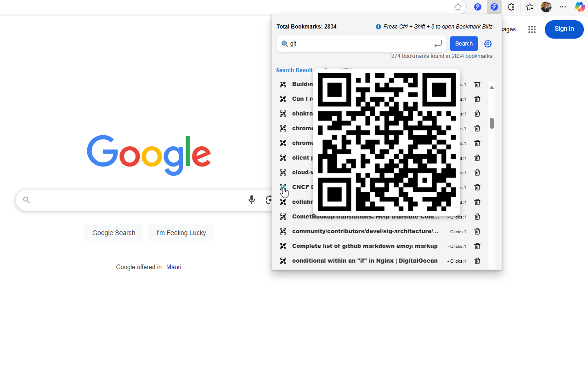
Task: Click the Sign in button
Action: 564,29
